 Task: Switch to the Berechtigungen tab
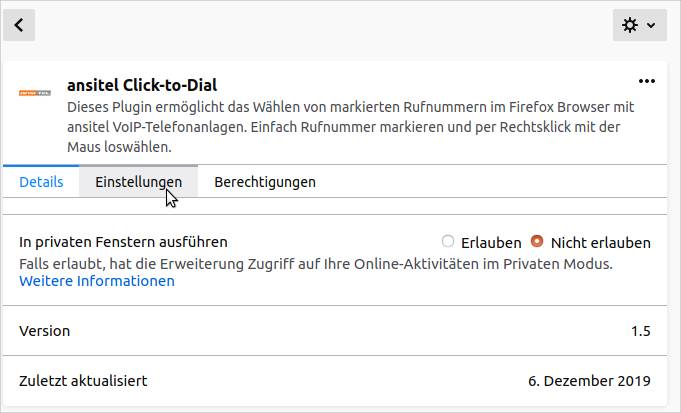[265, 182]
